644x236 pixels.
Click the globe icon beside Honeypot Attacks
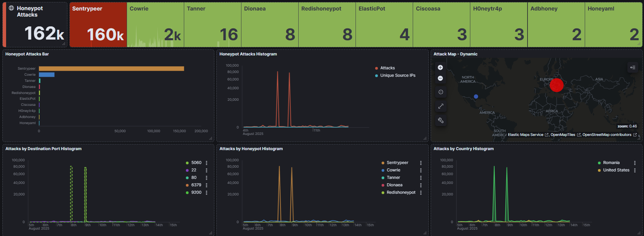11,8
